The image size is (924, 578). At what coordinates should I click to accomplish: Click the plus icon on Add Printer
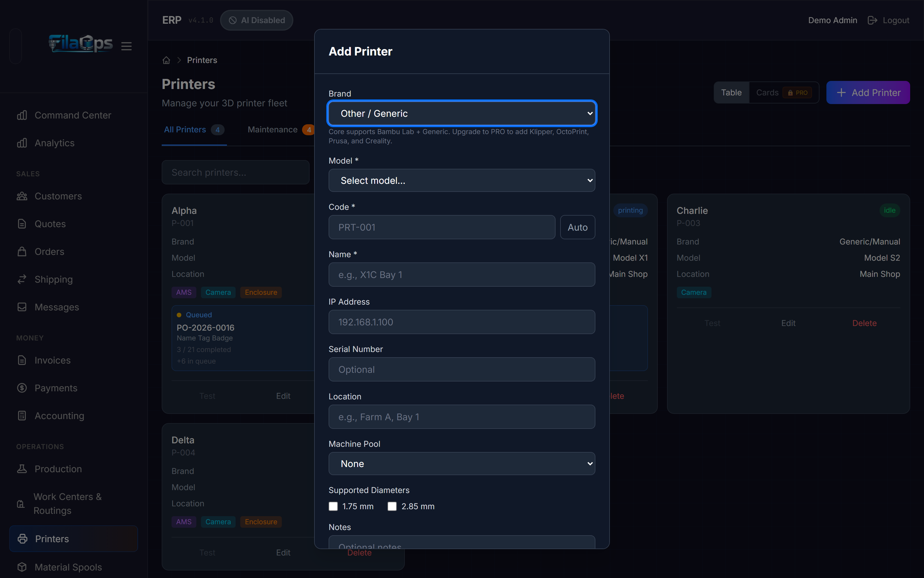841,92
